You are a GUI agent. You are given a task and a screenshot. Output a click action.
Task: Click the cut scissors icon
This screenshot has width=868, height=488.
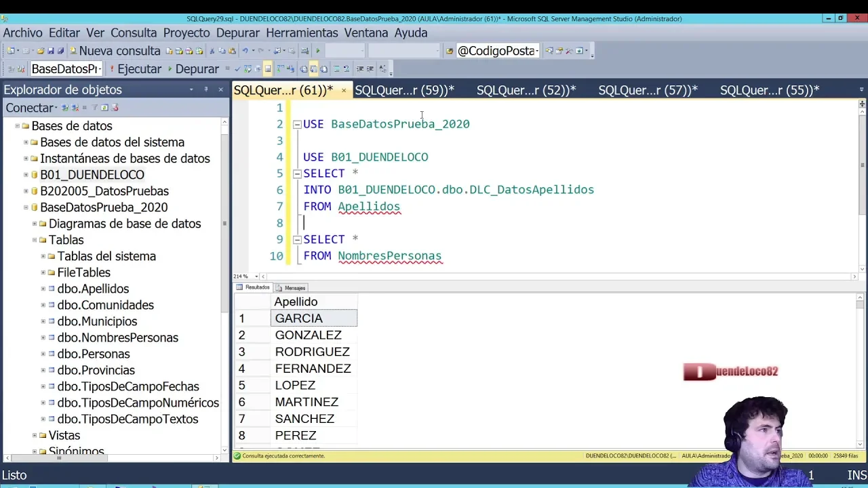212,51
